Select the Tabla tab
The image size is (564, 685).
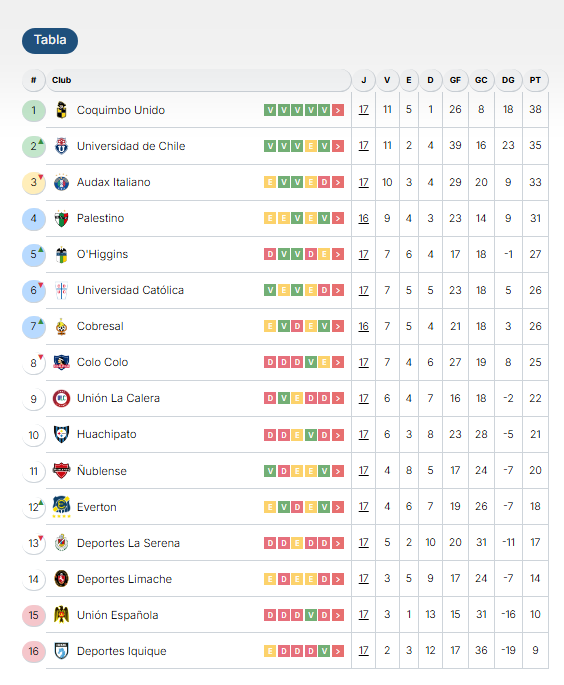(x=50, y=41)
